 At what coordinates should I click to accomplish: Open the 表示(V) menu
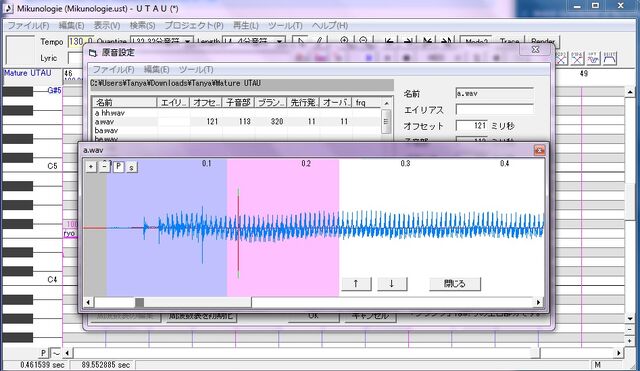point(107,25)
